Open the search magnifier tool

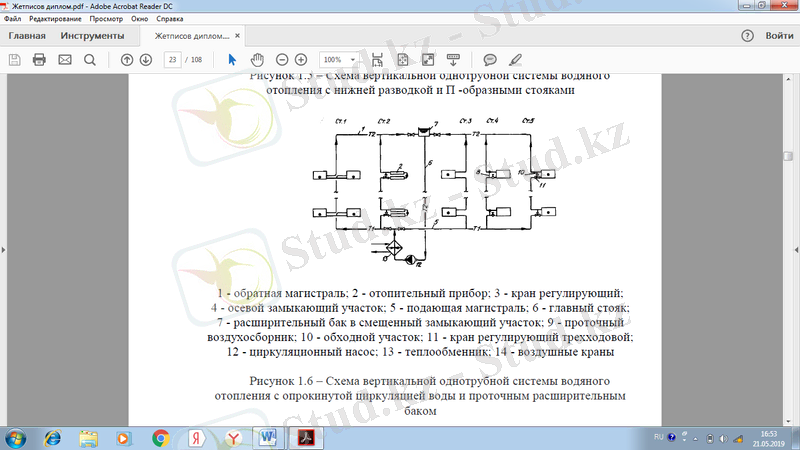coord(90,60)
